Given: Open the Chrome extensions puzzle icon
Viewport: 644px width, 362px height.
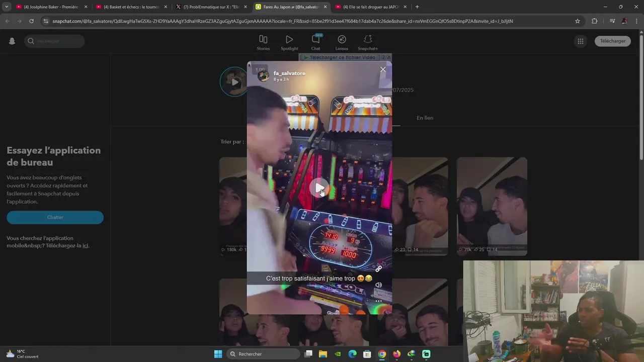Looking at the screenshot, I should click(x=595, y=21).
